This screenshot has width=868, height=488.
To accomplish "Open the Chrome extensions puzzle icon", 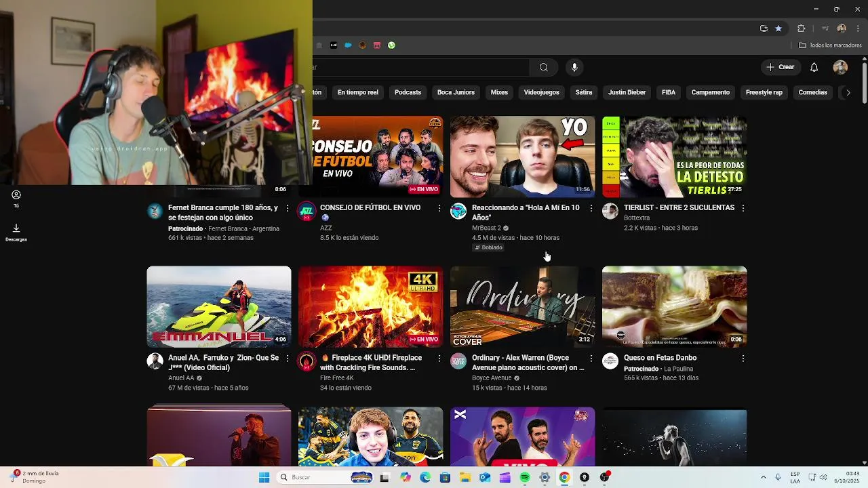I will tap(801, 28).
